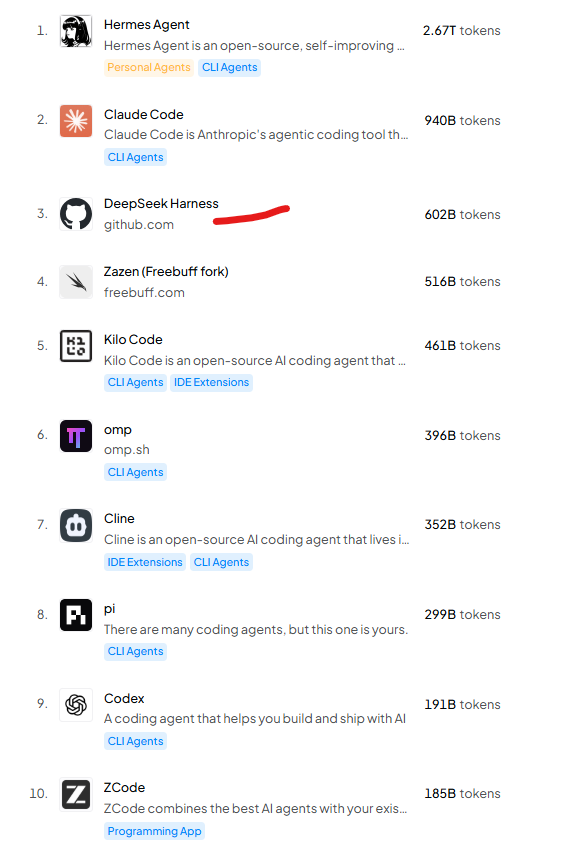Click the Zazen Freebuff fork icon
Screen dimensions: 568x850
pyautogui.click(x=76, y=282)
